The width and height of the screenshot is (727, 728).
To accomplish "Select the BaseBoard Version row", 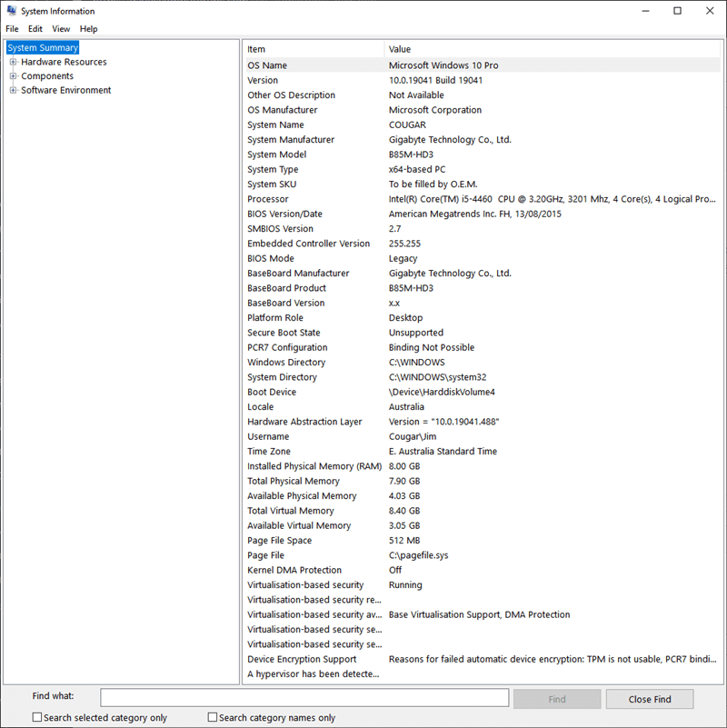I will (x=483, y=304).
